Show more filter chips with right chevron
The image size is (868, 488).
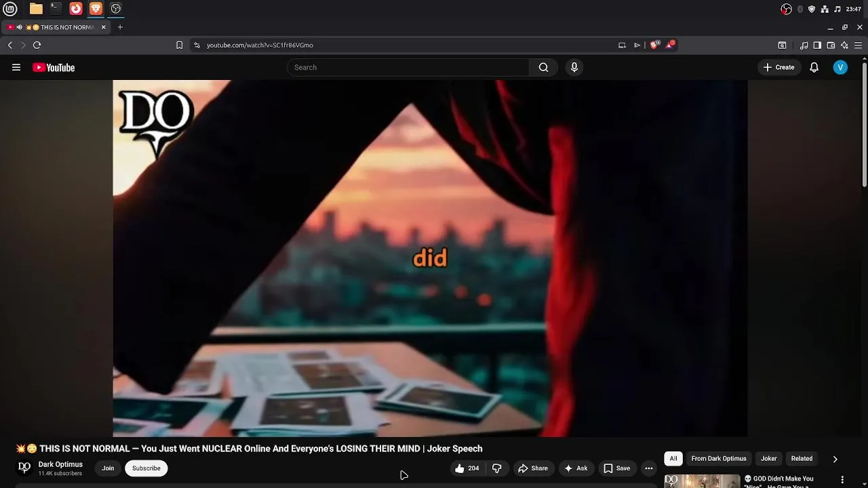coord(835,459)
